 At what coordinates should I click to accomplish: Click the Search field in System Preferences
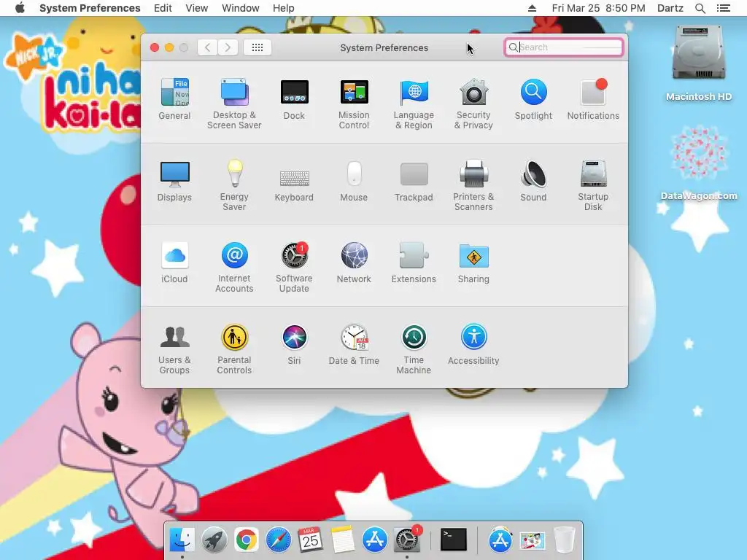pos(564,47)
